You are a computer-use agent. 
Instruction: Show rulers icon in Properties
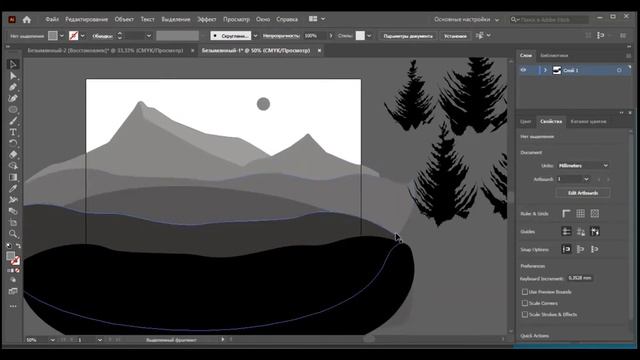pyautogui.click(x=566, y=213)
